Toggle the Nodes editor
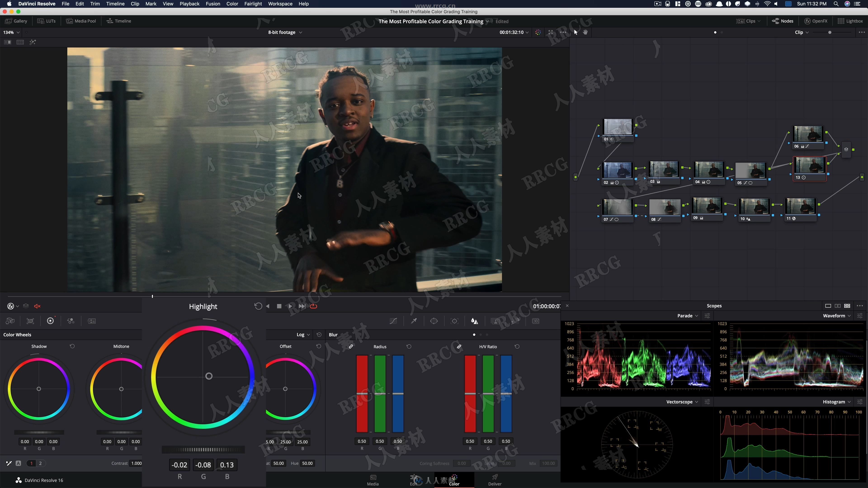Viewport: 868px width, 488px height. pos(782,21)
